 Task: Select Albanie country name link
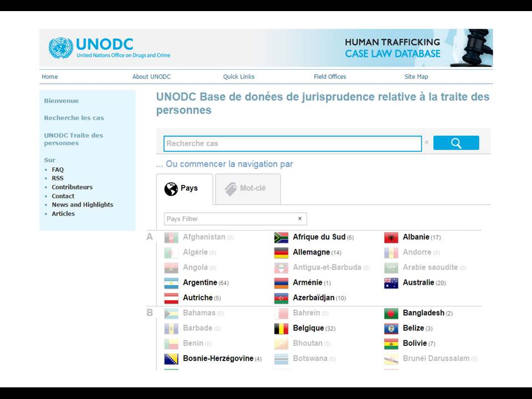point(416,237)
